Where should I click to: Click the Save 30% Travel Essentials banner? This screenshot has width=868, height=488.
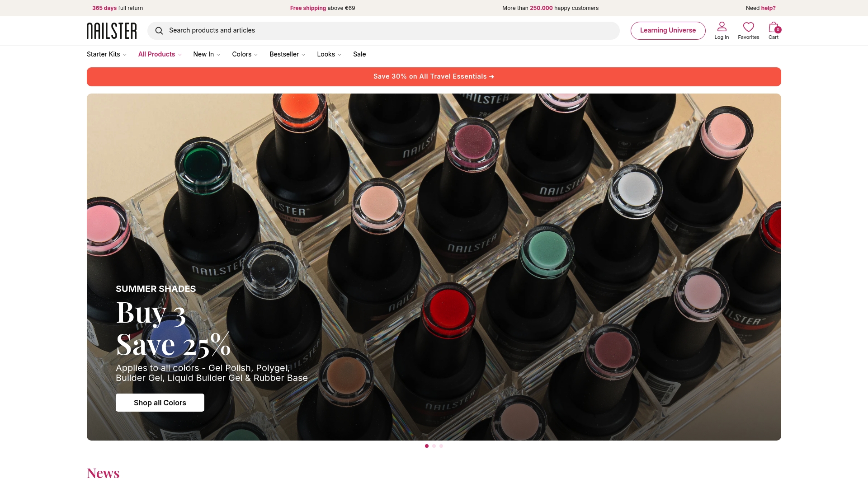pos(434,77)
